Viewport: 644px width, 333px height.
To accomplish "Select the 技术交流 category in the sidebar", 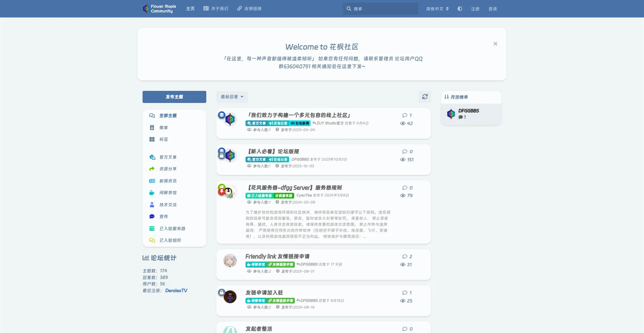I will tap(168, 205).
